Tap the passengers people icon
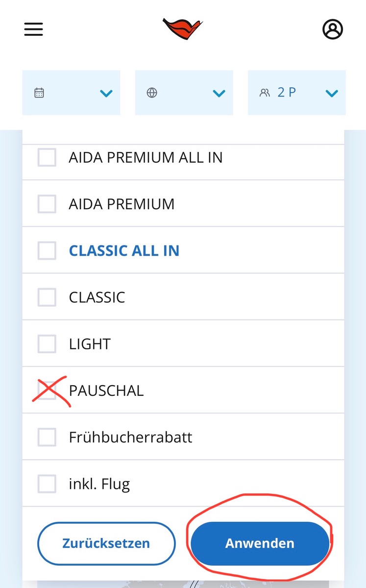Image resolution: width=366 pixels, height=588 pixels. (265, 93)
